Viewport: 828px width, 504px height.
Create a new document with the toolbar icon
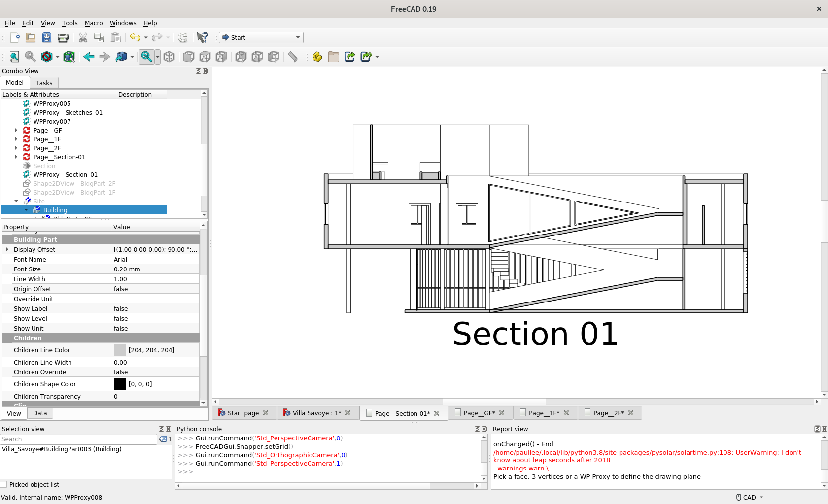(x=15, y=37)
